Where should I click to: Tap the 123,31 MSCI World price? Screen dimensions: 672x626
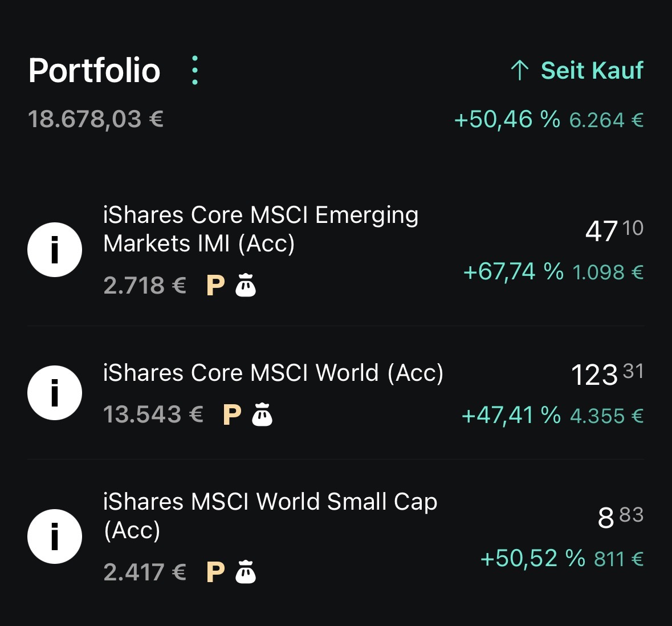coord(607,375)
